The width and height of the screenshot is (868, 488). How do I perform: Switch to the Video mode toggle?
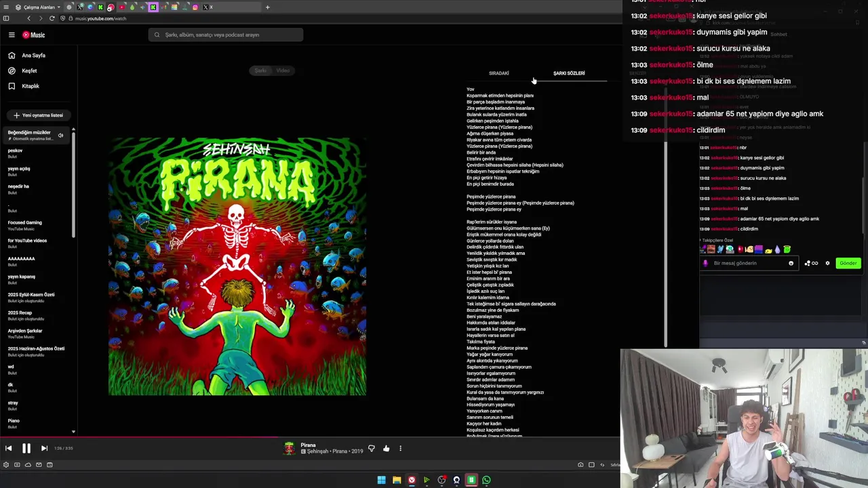coord(283,70)
